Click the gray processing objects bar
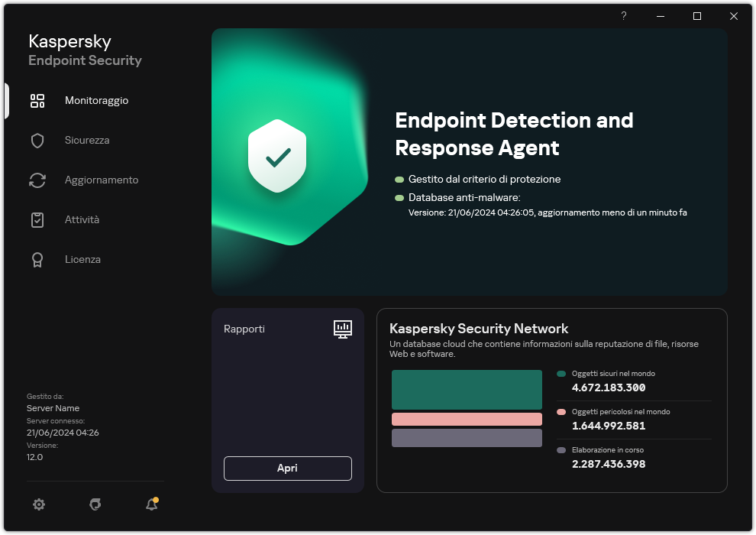Image resolution: width=756 pixels, height=535 pixels. click(467, 438)
